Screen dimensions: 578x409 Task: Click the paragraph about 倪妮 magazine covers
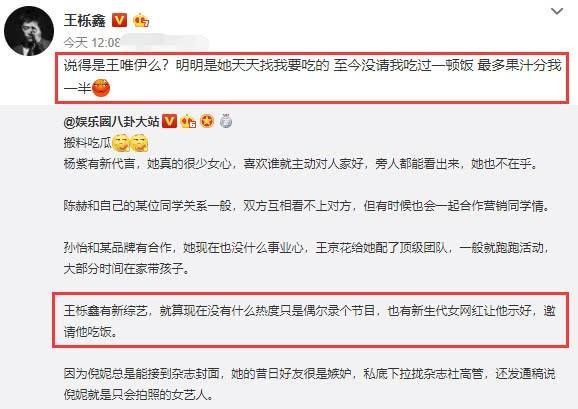[310, 384]
